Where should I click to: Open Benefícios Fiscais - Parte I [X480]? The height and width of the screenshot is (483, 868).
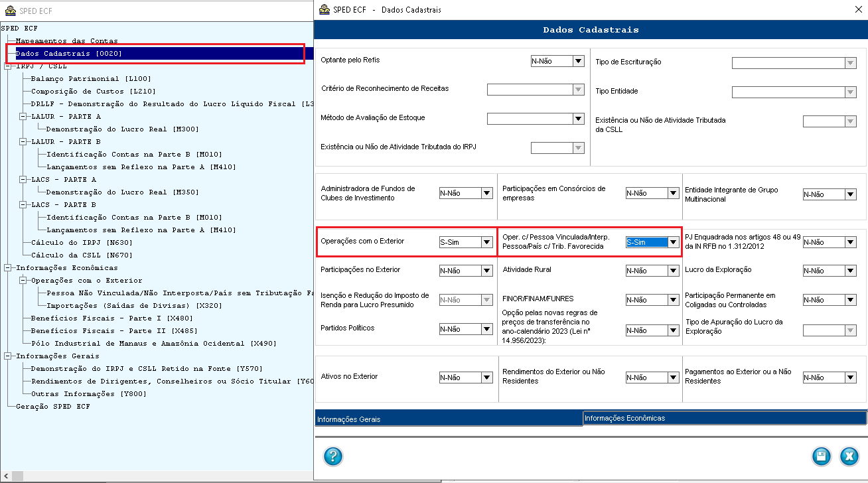[111, 318]
